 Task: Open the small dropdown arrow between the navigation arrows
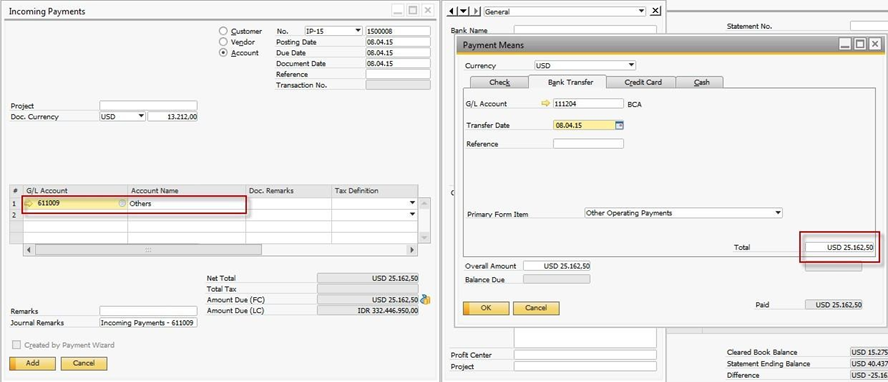[x=464, y=11]
